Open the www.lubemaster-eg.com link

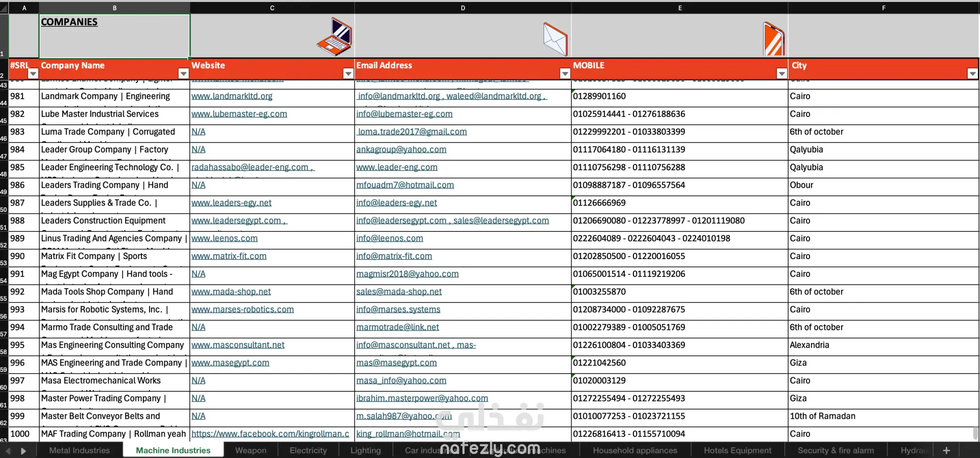coord(239,114)
